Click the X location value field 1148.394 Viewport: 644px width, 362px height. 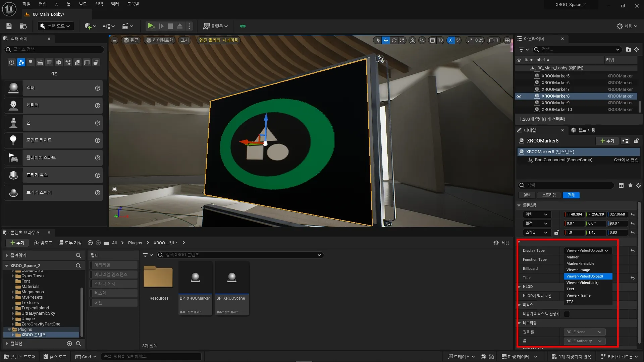pos(574,215)
